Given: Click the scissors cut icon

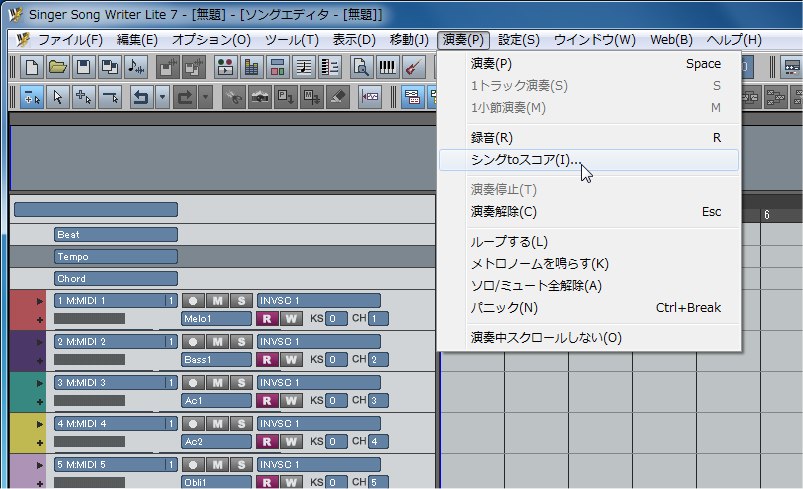Looking at the screenshot, I should coord(235,97).
